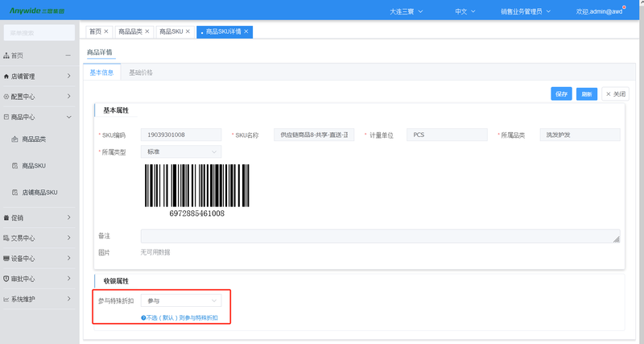Click the 不选（默认）则参与特殊折扣 hint text

point(182,317)
